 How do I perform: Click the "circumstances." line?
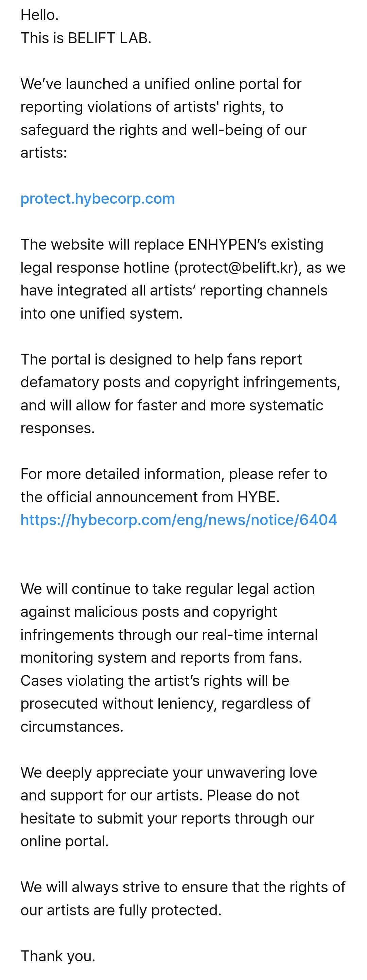click(x=72, y=726)
